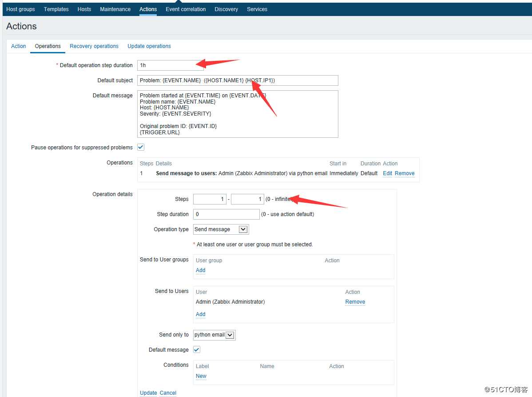Click the Start in column header

click(x=337, y=163)
